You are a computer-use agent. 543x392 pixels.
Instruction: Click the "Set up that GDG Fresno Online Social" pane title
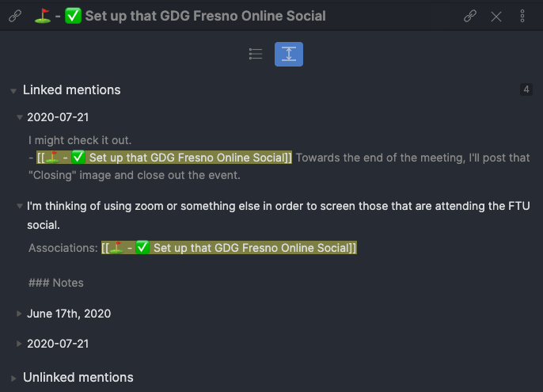[206, 16]
